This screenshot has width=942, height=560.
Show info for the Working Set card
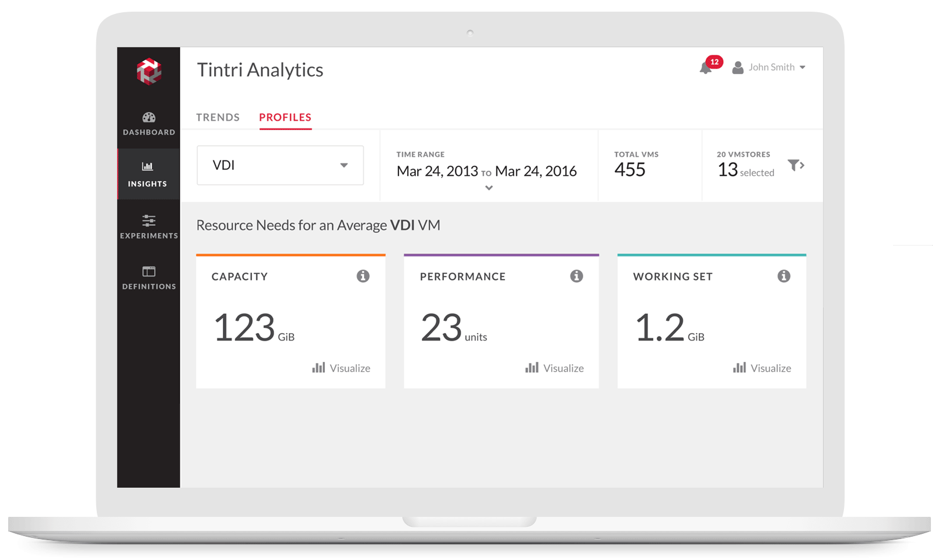click(x=784, y=276)
